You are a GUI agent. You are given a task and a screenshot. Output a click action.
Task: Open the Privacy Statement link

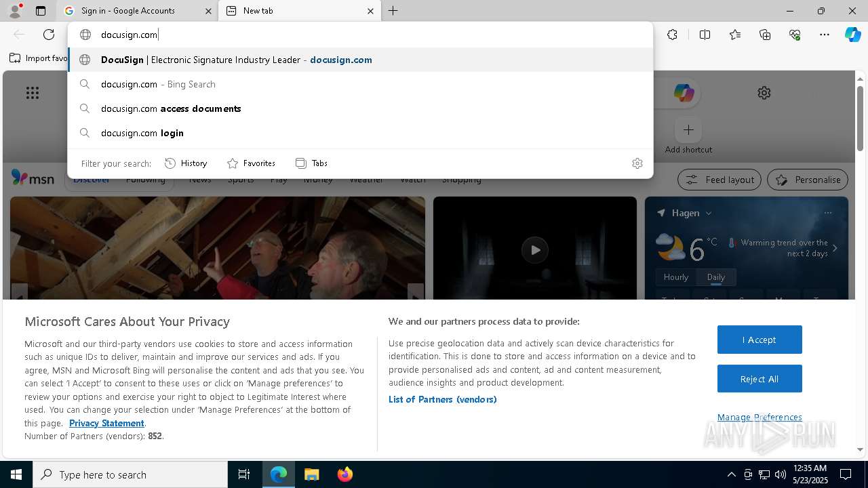[x=106, y=423]
